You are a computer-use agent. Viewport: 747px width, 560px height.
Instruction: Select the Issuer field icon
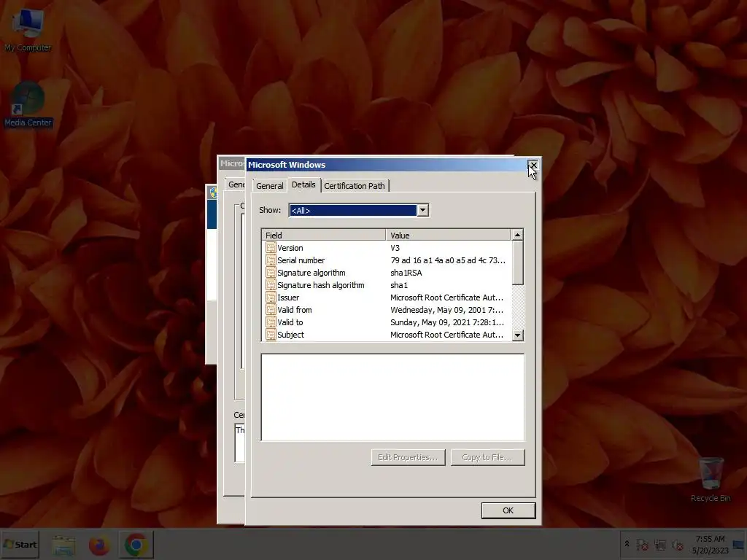pos(271,297)
